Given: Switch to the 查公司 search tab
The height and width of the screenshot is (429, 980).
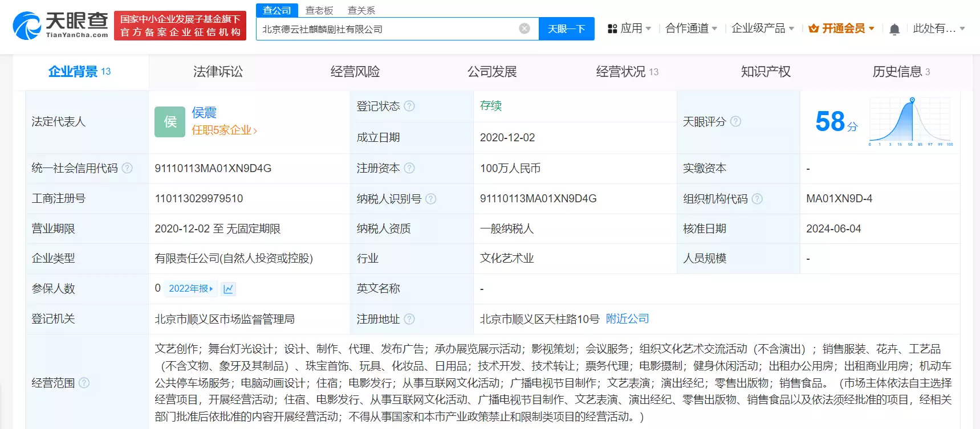Looking at the screenshot, I should pyautogui.click(x=277, y=10).
